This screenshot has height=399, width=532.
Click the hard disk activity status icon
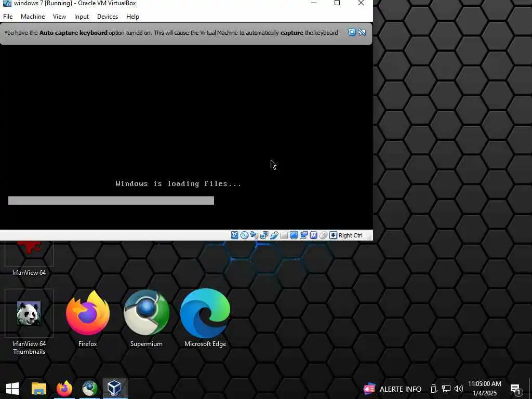coord(234,235)
